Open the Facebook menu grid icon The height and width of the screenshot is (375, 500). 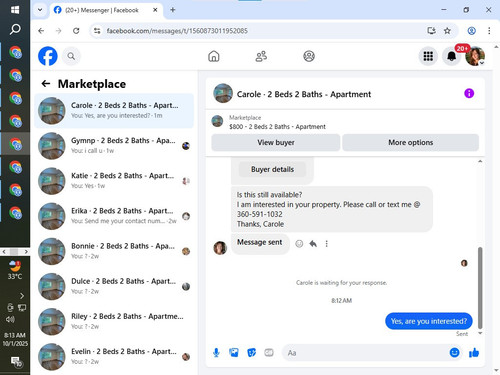pos(428,56)
